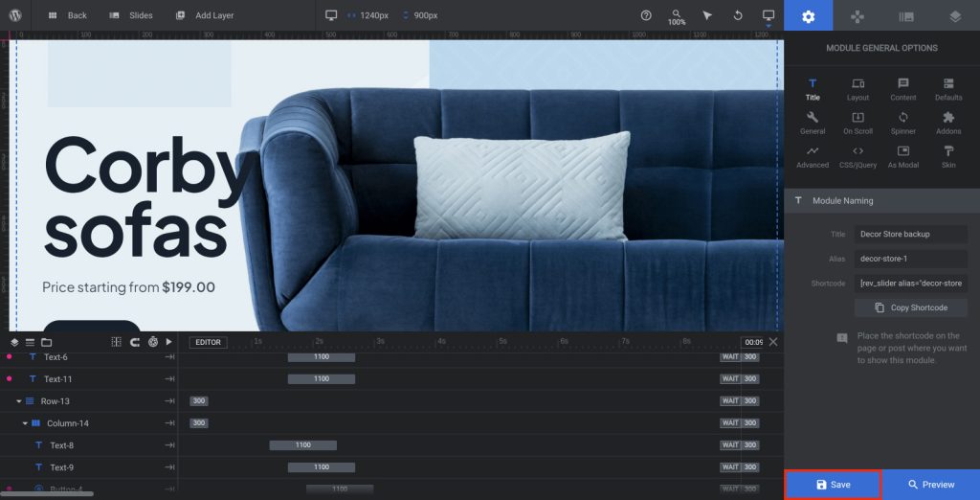Screen dimensions: 980x500
Task: Go Back using the top toolbar
Action: click(68, 15)
